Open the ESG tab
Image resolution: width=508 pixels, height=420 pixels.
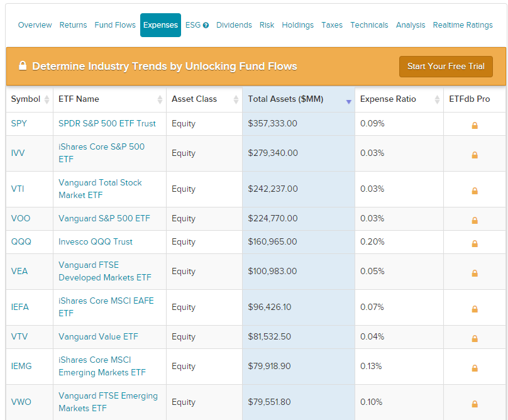[x=193, y=25]
